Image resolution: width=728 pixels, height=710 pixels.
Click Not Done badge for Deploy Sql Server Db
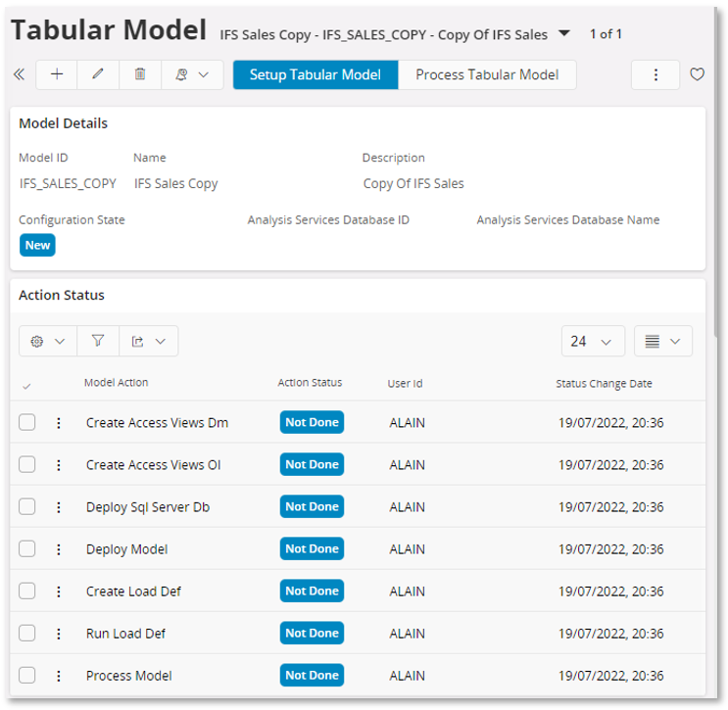pyautogui.click(x=312, y=506)
